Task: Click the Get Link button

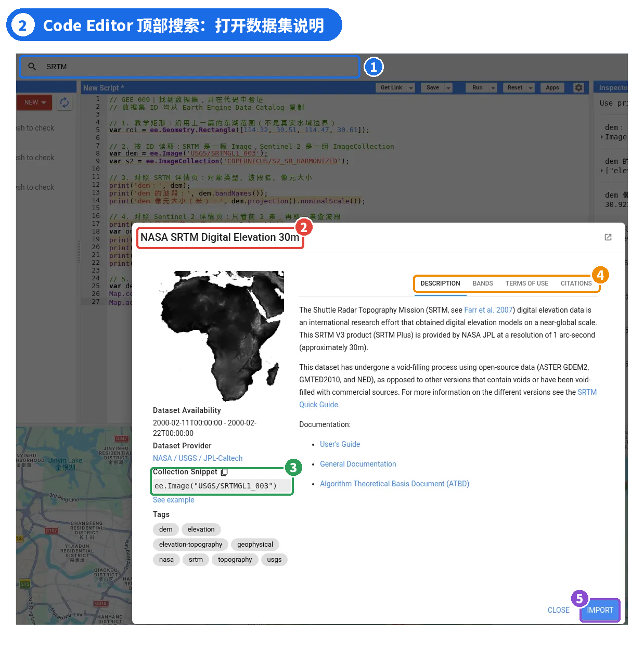Action: (x=391, y=88)
